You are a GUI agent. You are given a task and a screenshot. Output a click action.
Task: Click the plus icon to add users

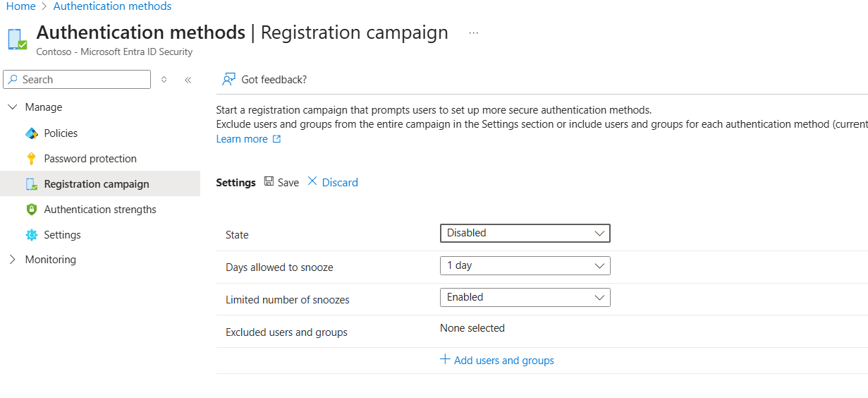click(445, 360)
